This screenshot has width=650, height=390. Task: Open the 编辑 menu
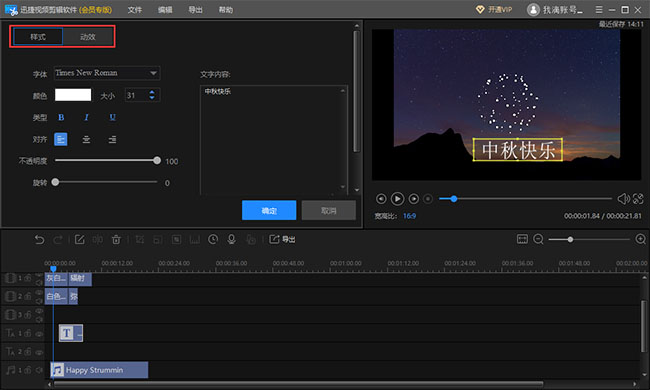(x=165, y=10)
